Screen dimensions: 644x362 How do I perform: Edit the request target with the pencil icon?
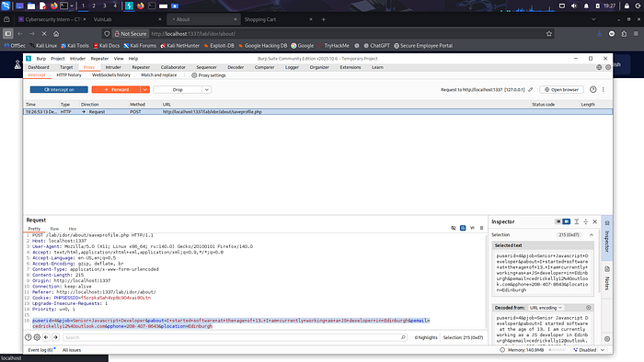[531, 89]
